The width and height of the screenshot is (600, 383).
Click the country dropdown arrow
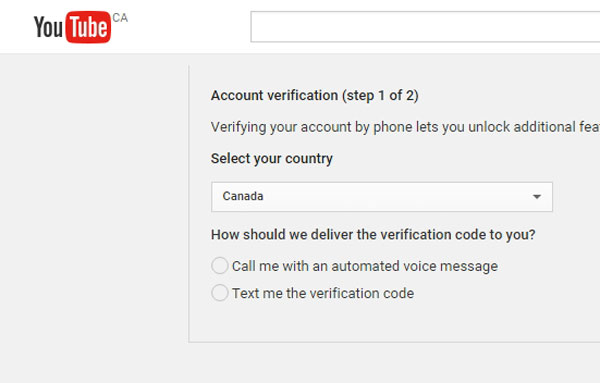pyautogui.click(x=537, y=197)
